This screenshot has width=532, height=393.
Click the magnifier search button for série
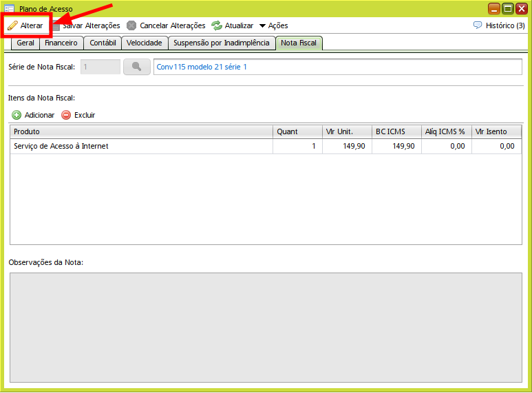click(136, 67)
